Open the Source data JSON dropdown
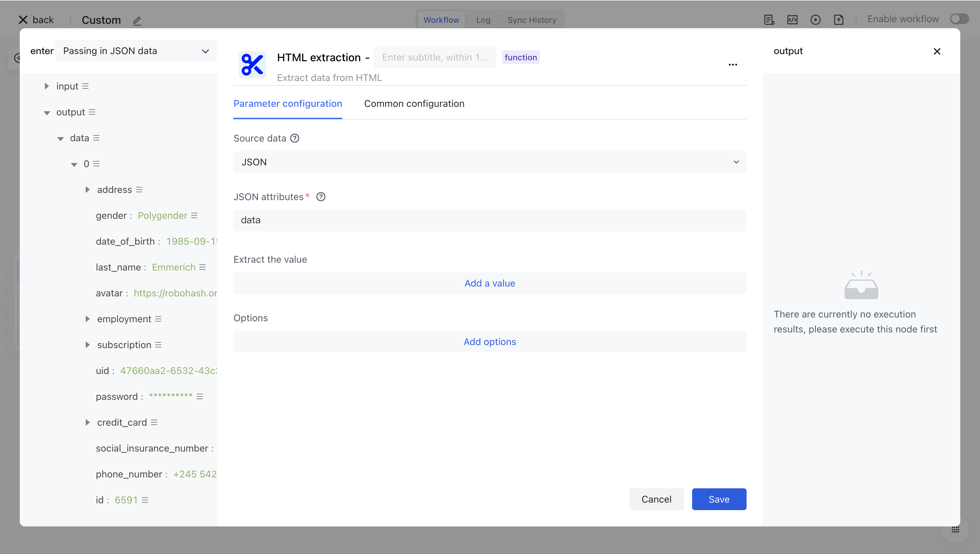 point(490,162)
